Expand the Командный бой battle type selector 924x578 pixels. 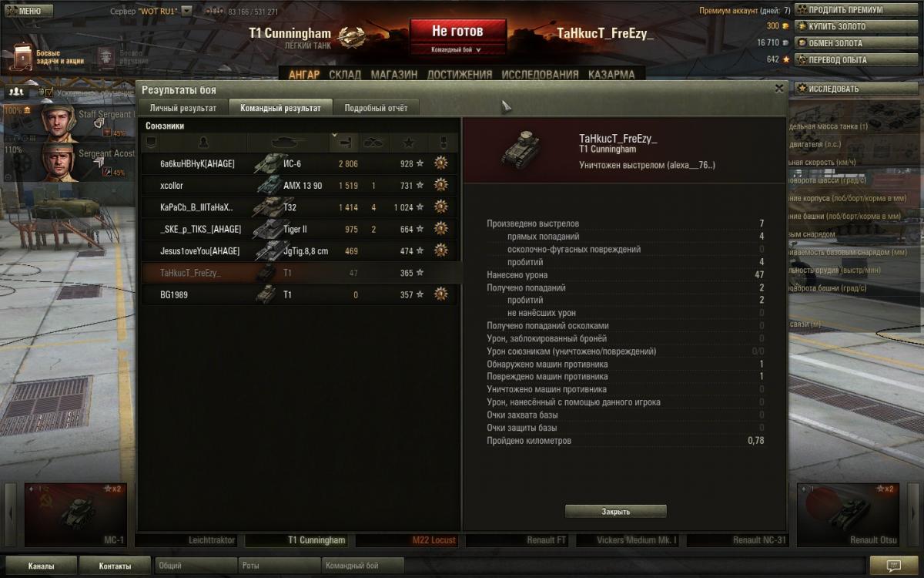(457, 49)
